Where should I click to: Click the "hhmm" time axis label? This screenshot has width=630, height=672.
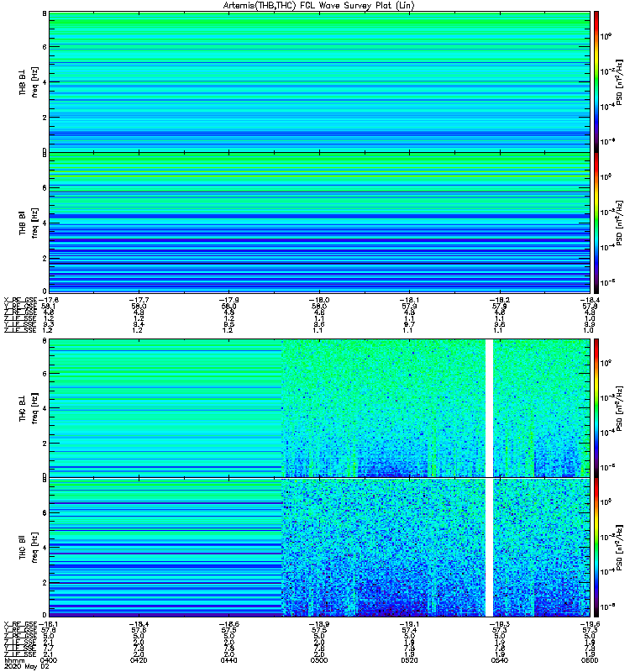pos(14,660)
